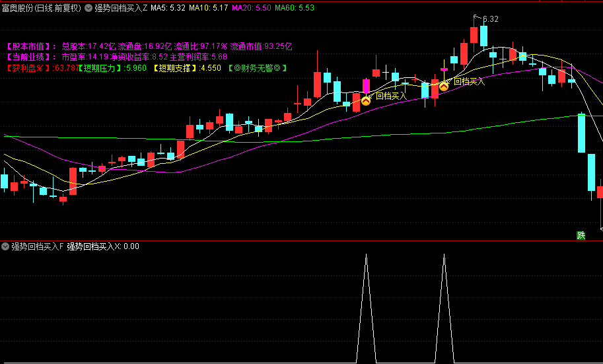
Task: Click the 流通市值:93.25亿 value
Action: coord(261,47)
